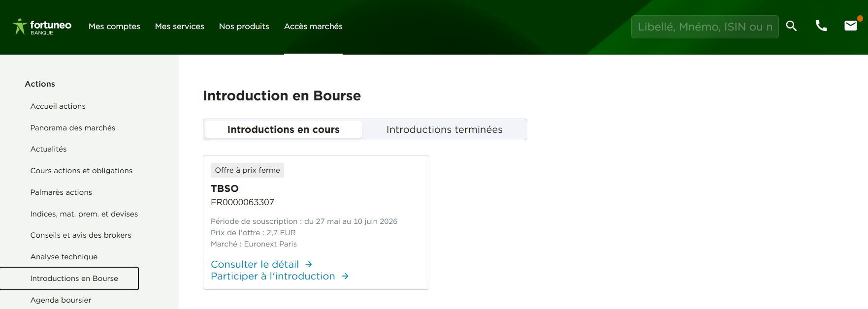Click arrow next to Consulter le détail
The height and width of the screenshot is (309, 868).
(309, 265)
